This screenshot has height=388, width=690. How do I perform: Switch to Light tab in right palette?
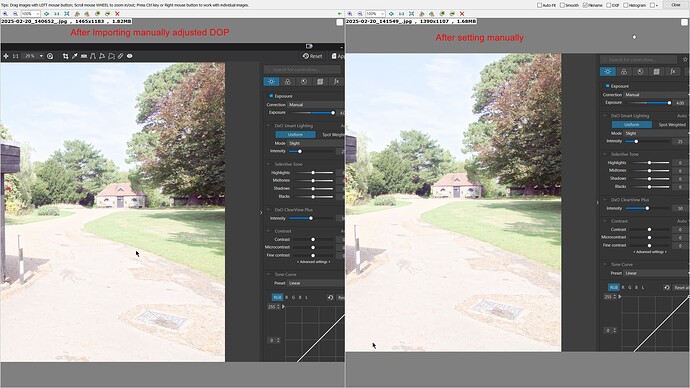pos(607,72)
